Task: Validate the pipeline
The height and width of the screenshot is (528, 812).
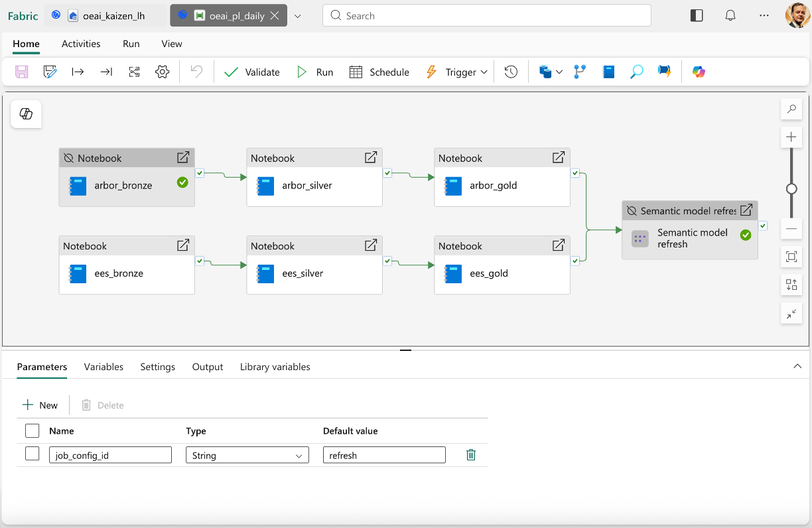Action: pyautogui.click(x=252, y=72)
